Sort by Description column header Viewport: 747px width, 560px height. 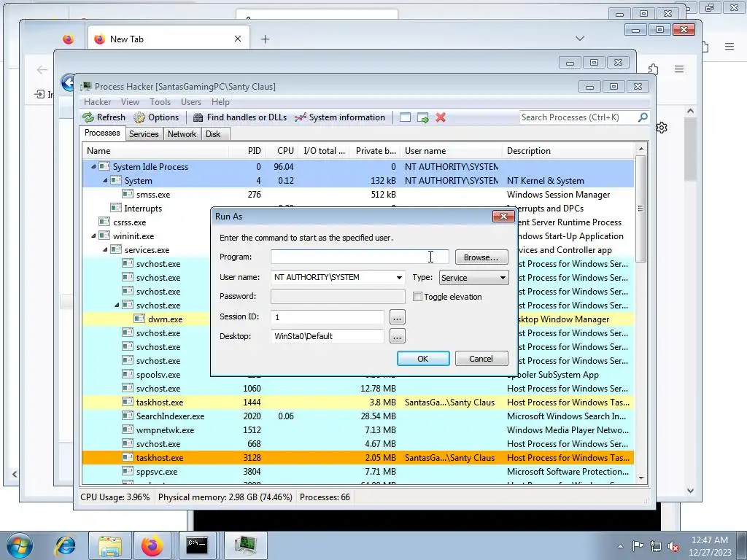(568, 151)
